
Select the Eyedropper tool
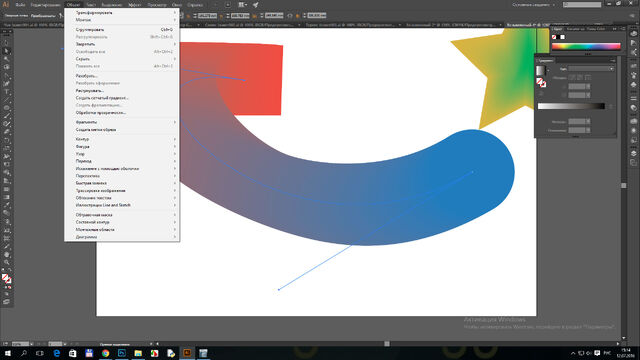click(7, 206)
